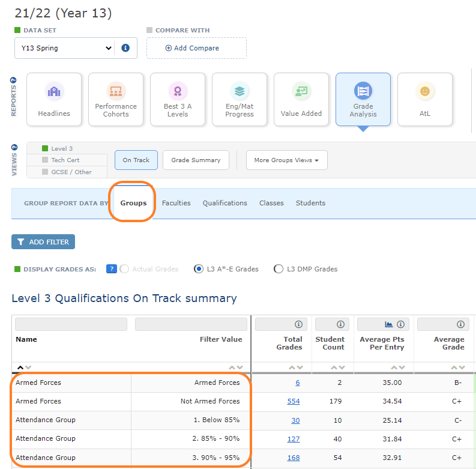476x469 pixels.
Task: Select L3 A*-E Grades radio button
Action: (199, 269)
